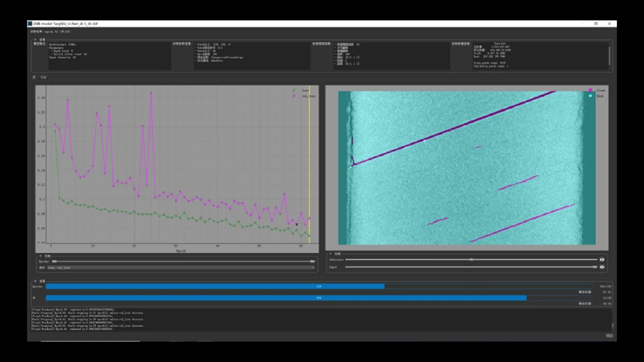Screen dimensions: 644x362
Task: Click the green loss legend marker
Action: click(x=294, y=91)
